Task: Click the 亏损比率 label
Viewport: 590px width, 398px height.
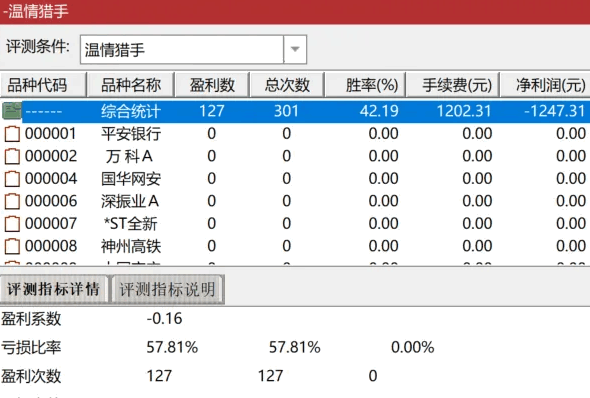Action: pos(31,347)
